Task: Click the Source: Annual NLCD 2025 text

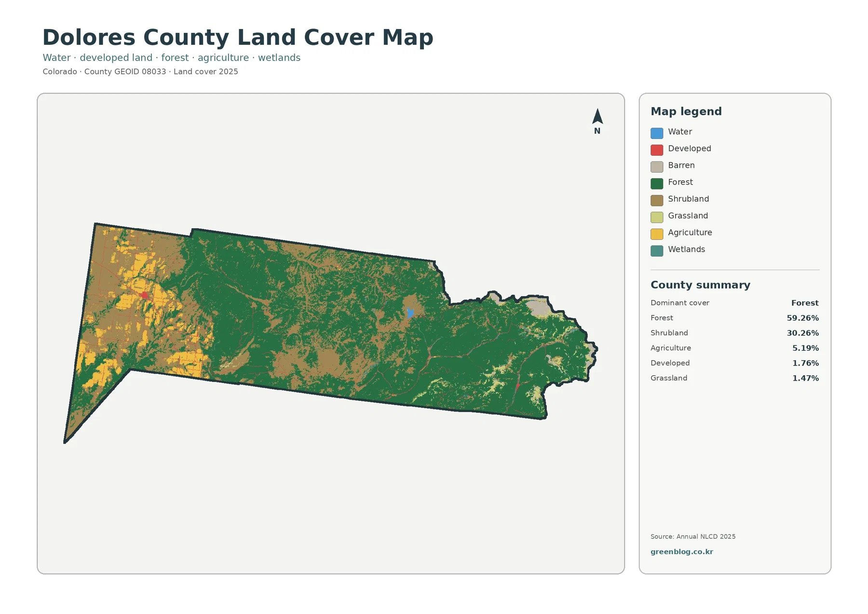Action: tap(692, 536)
